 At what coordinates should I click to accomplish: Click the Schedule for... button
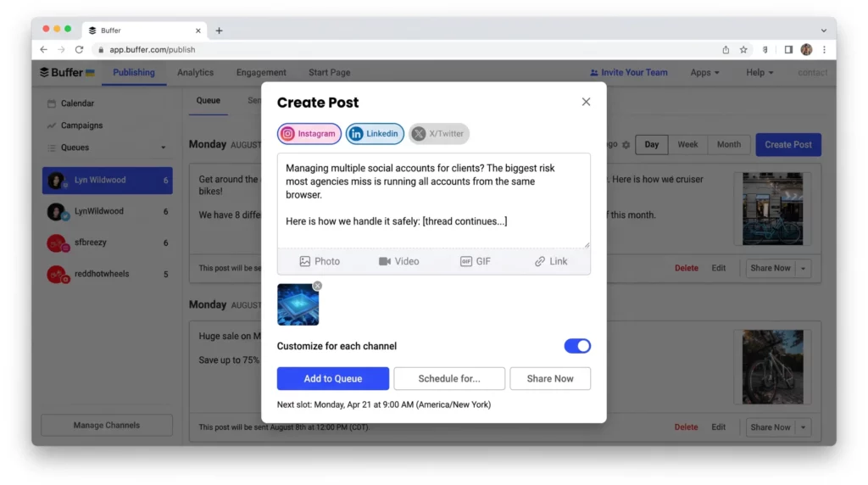pyautogui.click(x=449, y=379)
